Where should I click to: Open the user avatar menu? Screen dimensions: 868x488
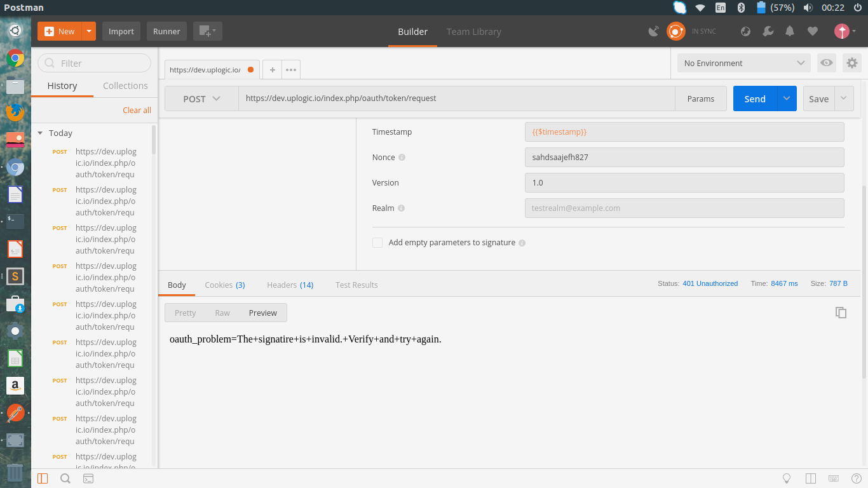844,31
